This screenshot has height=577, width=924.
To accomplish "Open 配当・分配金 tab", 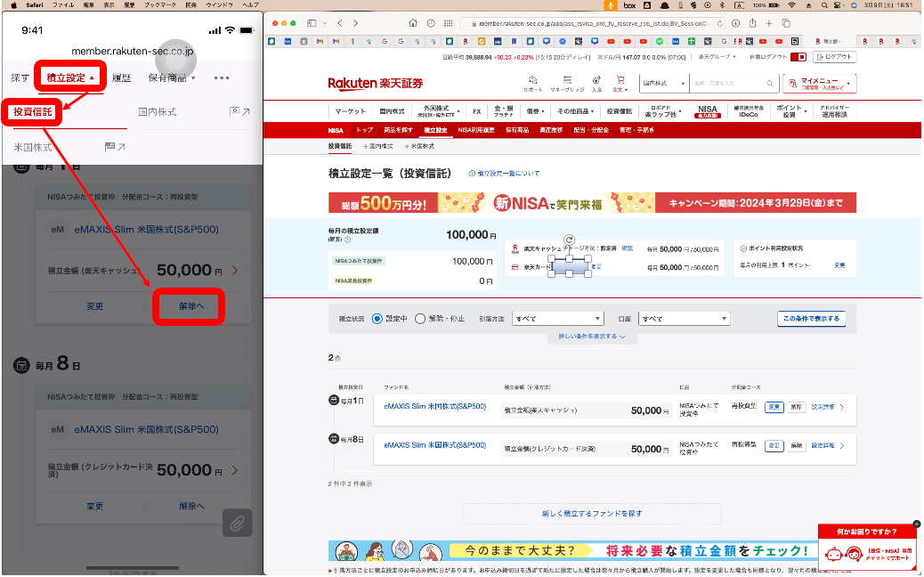I will pyautogui.click(x=591, y=130).
